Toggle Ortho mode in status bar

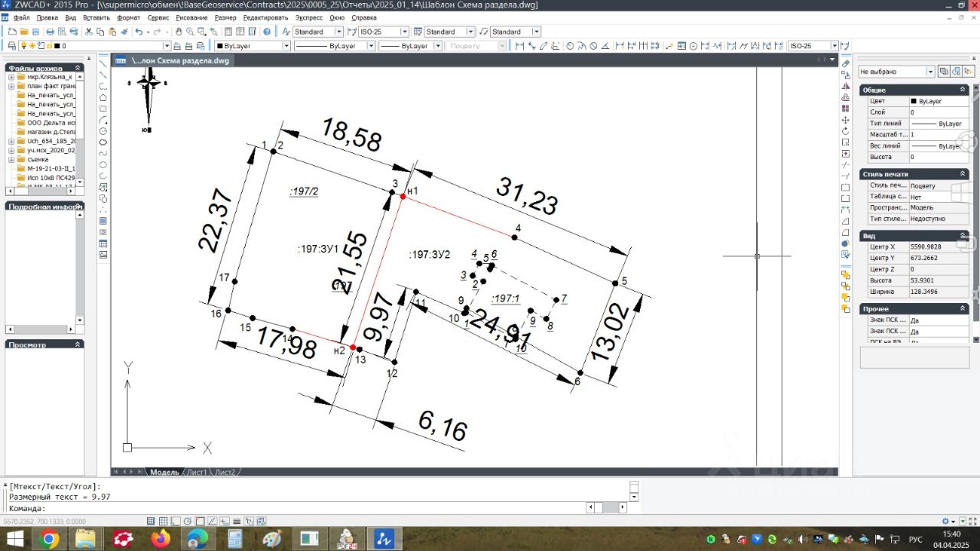(x=176, y=521)
